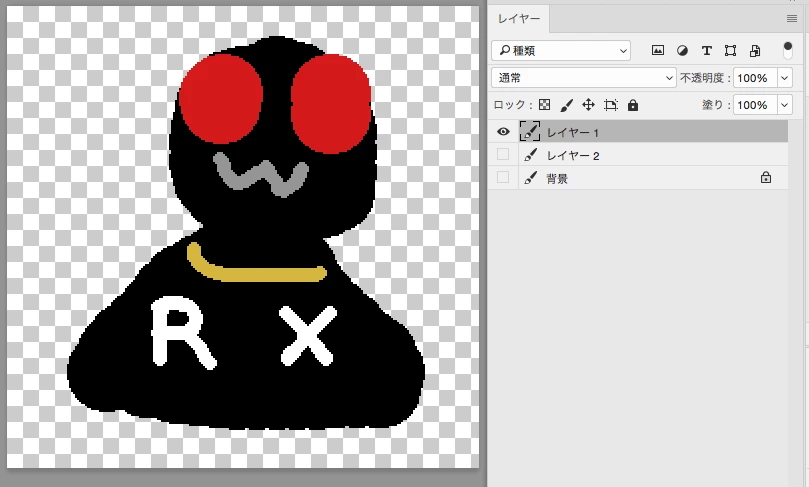Click the 不透明度 100% value field

coord(755,78)
